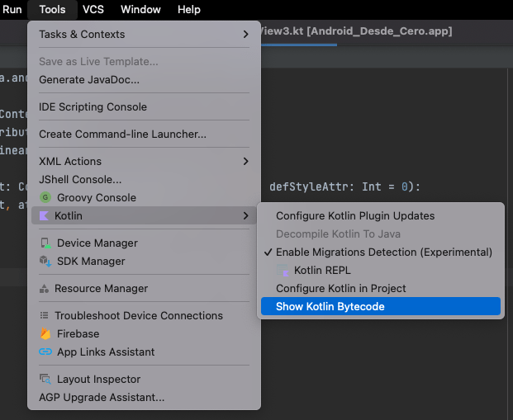513x420 pixels.
Task: Toggle Enable Migrations Detection (Experimental)
Action: [381, 252]
